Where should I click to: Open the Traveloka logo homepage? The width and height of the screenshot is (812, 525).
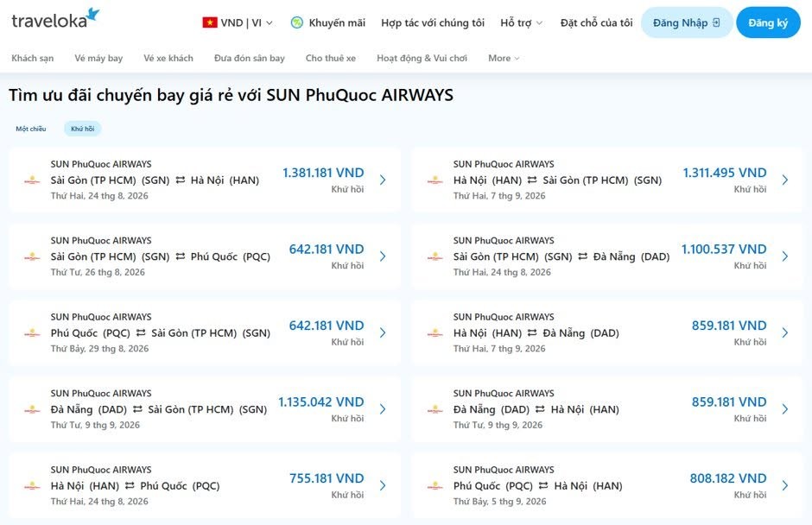(55, 19)
